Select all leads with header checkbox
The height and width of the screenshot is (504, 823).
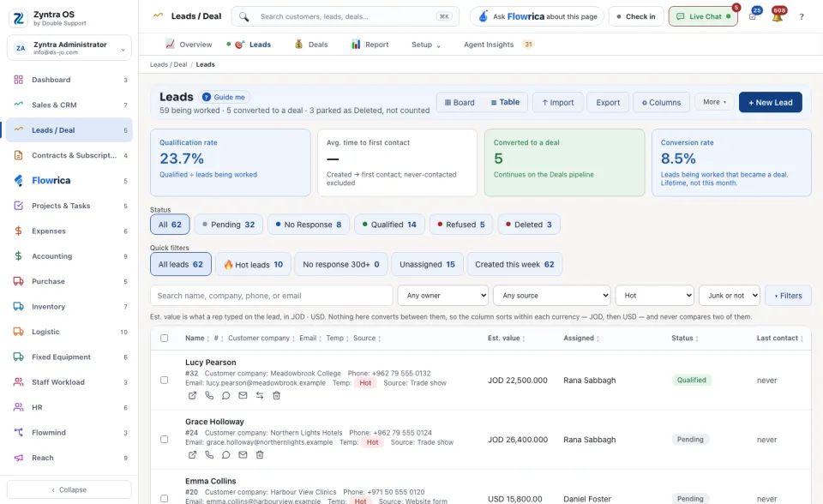coord(165,338)
